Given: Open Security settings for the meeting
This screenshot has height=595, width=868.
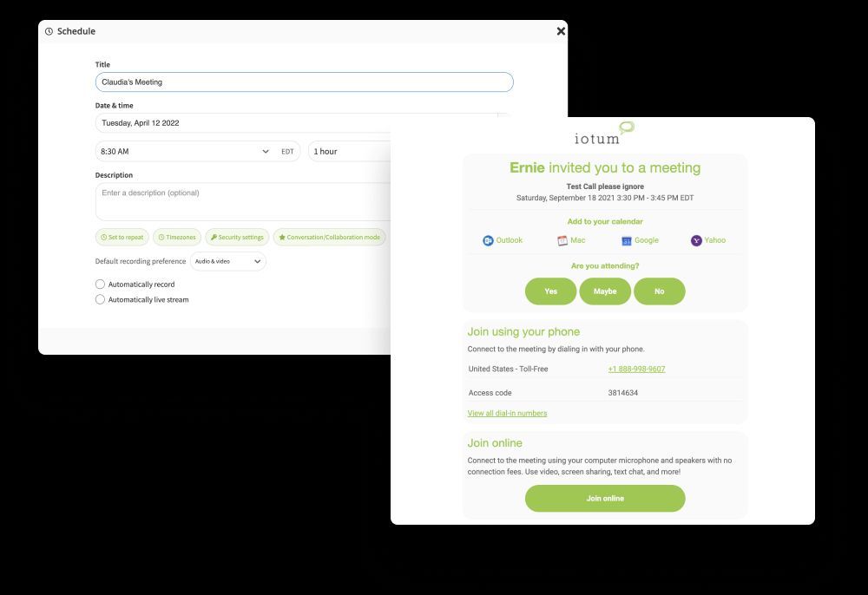Looking at the screenshot, I should (236, 237).
